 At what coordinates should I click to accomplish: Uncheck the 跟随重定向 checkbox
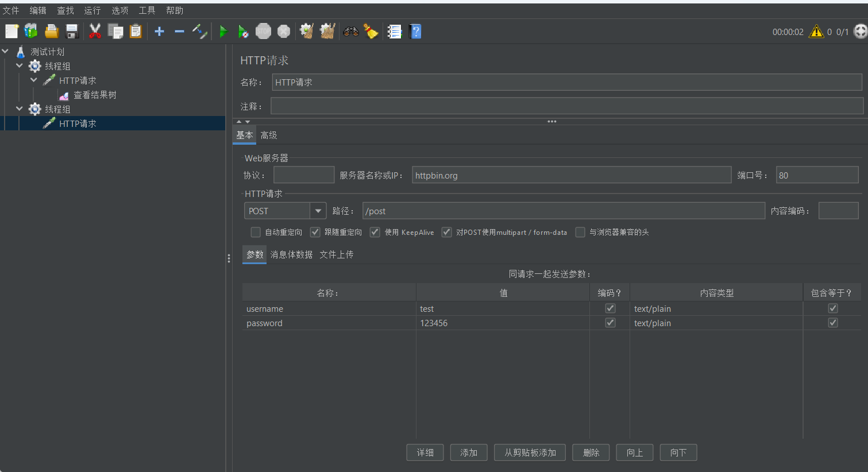click(x=315, y=232)
